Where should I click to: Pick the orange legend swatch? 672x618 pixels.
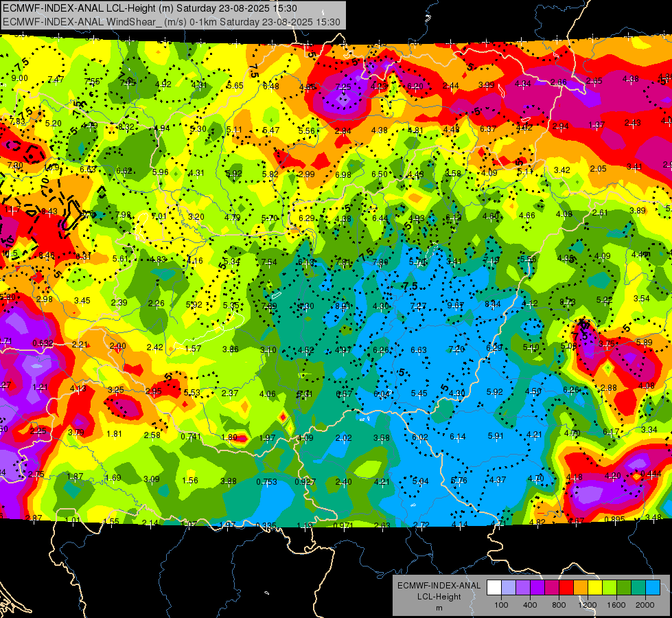(x=580, y=588)
